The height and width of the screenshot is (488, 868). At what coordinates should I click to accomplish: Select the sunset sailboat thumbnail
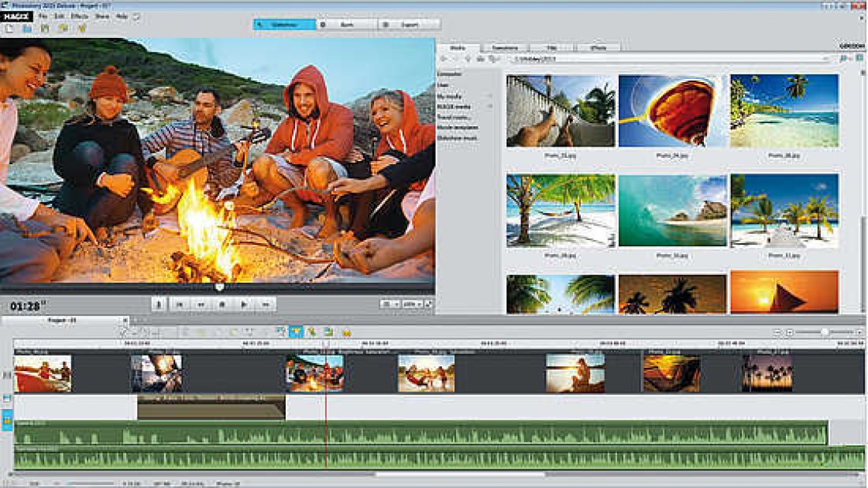[784, 293]
